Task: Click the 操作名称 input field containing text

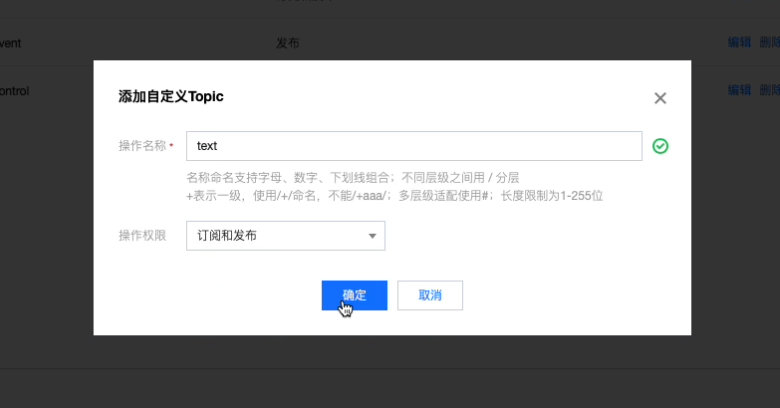Action: coord(414,146)
